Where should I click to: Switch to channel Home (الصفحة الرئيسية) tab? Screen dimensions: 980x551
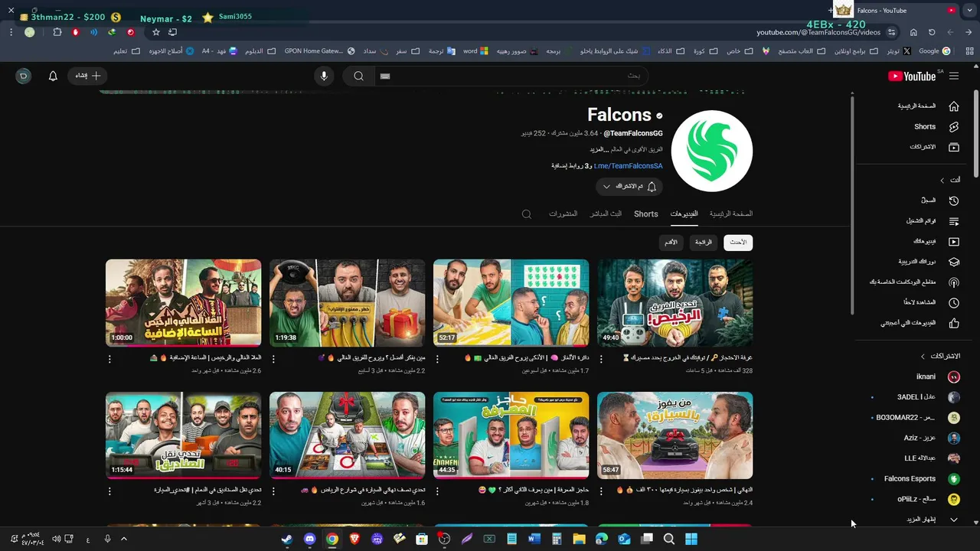tap(730, 214)
